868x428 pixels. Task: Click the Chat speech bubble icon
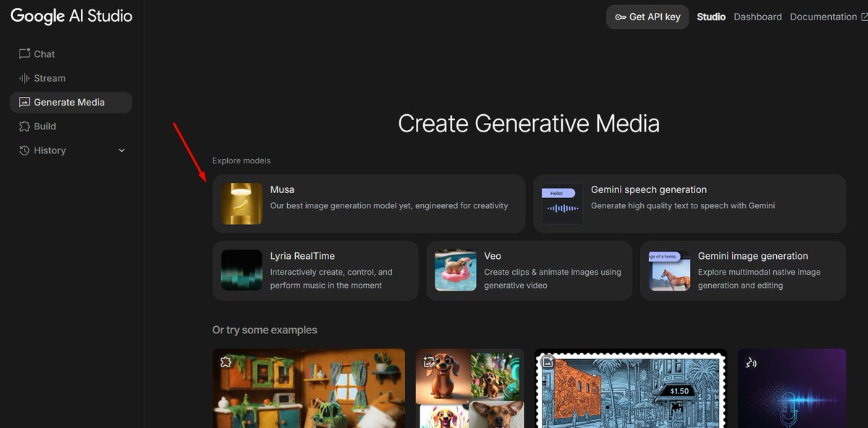(25, 54)
